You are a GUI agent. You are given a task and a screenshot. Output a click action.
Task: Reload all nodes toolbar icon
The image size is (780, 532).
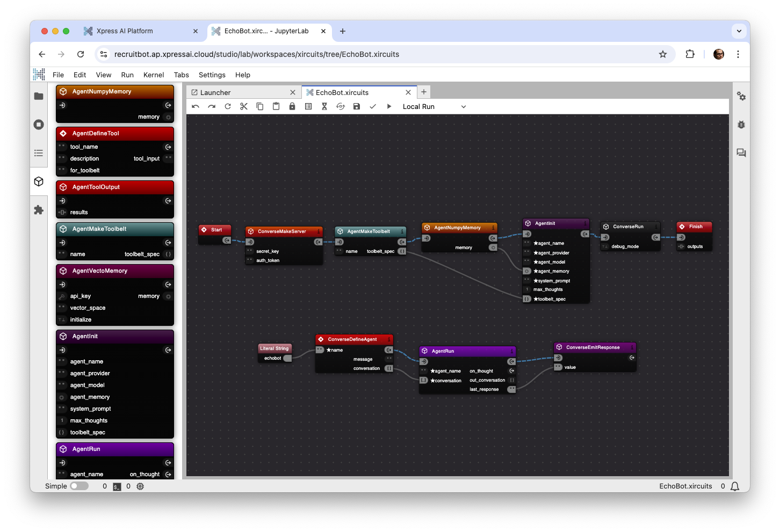pyautogui.click(x=228, y=106)
